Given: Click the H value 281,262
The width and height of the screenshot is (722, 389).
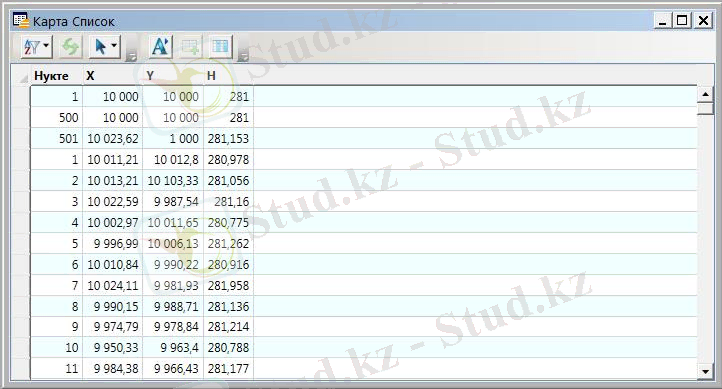Looking at the screenshot, I should 228,244.
